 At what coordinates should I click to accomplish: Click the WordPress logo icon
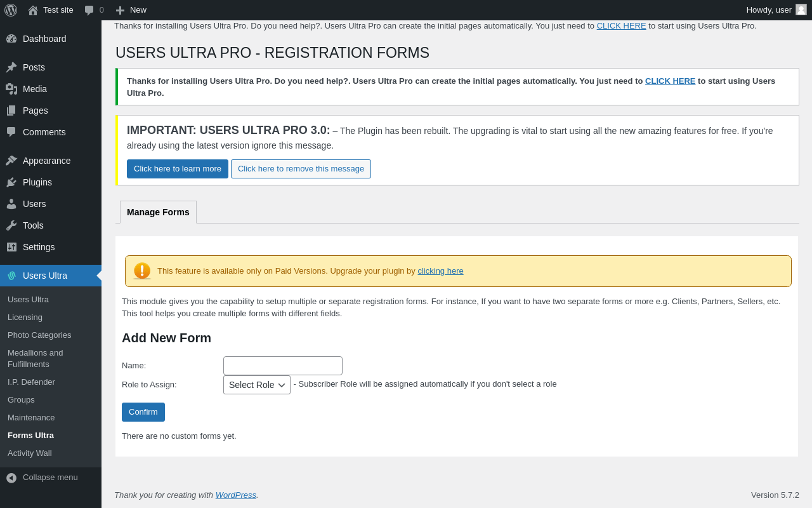(11, 10)
